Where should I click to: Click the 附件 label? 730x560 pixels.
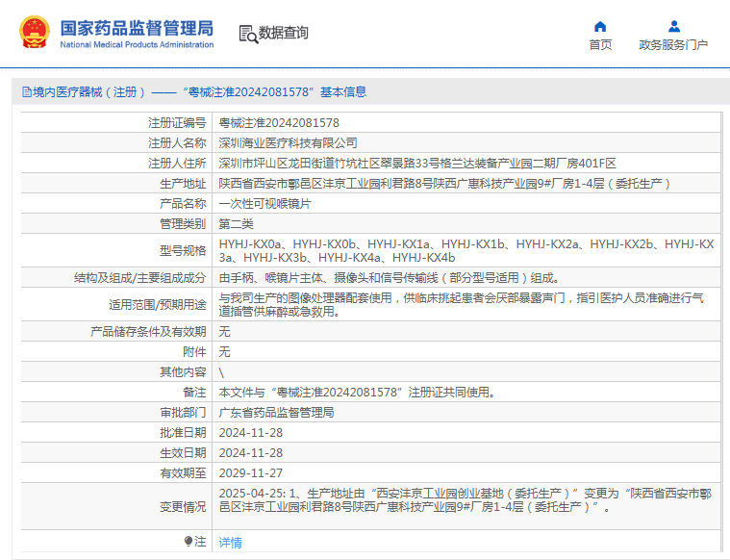194,352
